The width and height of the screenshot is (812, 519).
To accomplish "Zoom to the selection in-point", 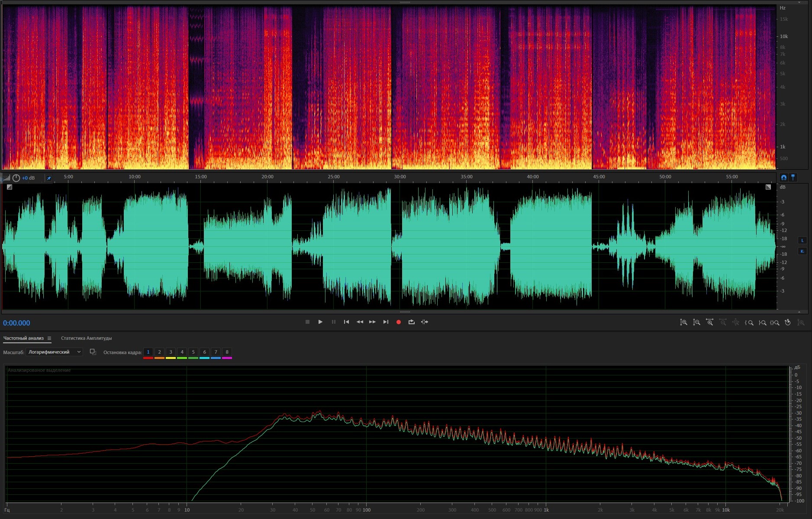I will 749,322.
